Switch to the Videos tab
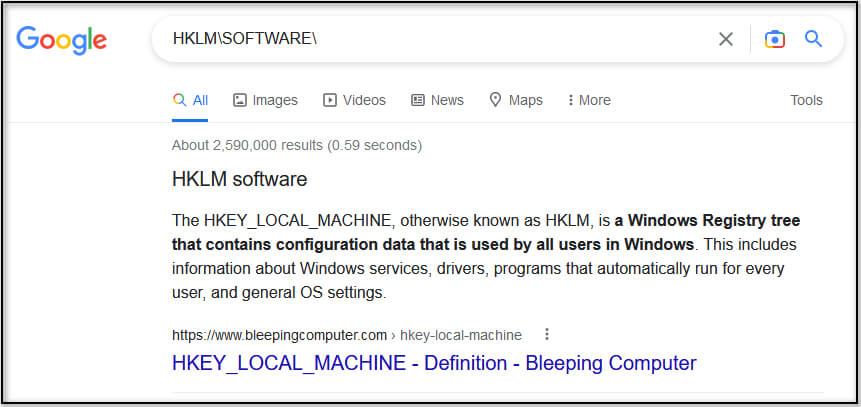 [354, 101]
